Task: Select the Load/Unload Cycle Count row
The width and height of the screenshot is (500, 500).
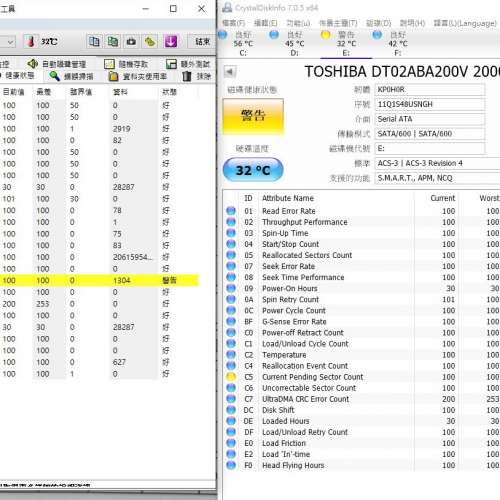Action: pos(361,343)
